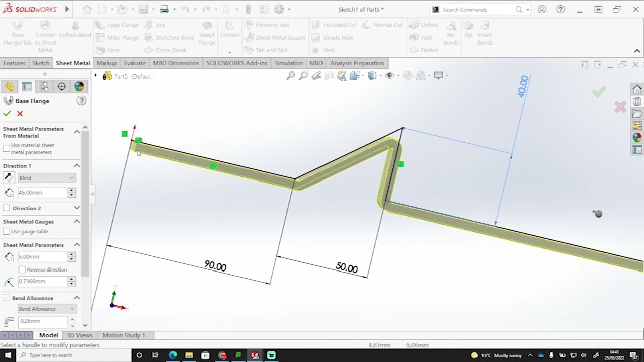Click the Zoom to Fit icon
Screen dimensions: 644x362
point(291,76)
